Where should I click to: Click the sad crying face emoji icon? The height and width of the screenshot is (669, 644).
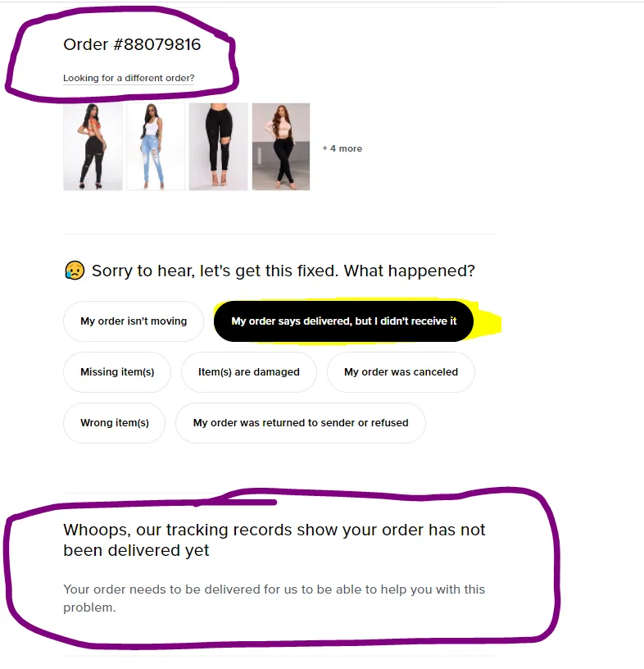point(75,271)
